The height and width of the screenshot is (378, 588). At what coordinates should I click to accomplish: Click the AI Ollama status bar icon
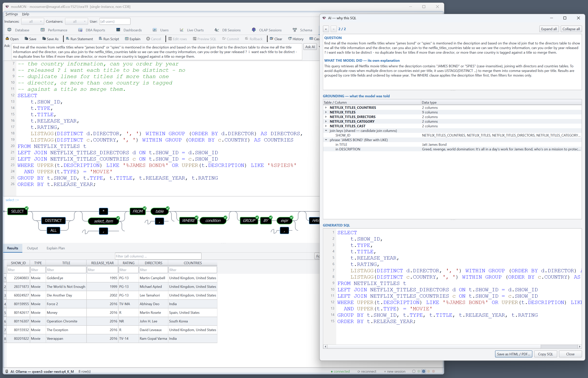click(7, 371)
